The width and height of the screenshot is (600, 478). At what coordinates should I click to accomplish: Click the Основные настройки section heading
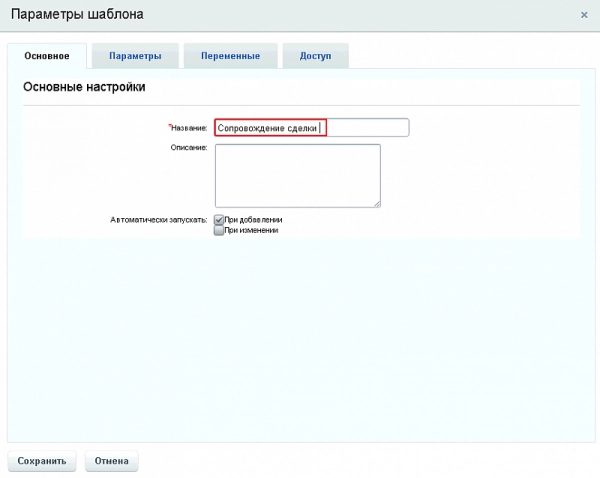pos(84,88)
